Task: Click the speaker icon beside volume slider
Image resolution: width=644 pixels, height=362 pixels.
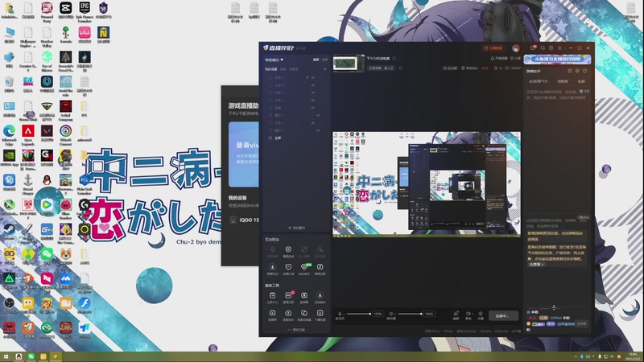Action: (391, 314)
